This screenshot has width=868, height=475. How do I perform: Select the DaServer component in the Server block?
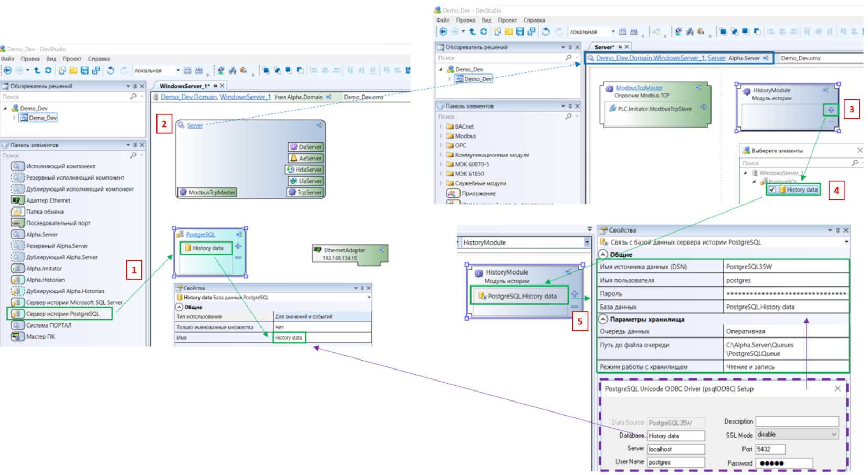[x=306, y=147]
